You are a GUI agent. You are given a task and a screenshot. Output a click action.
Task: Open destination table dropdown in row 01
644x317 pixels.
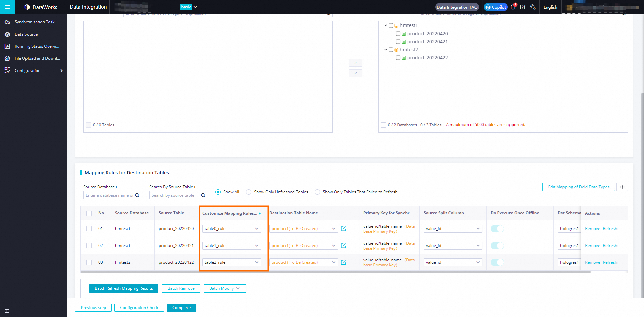(304, 229)
